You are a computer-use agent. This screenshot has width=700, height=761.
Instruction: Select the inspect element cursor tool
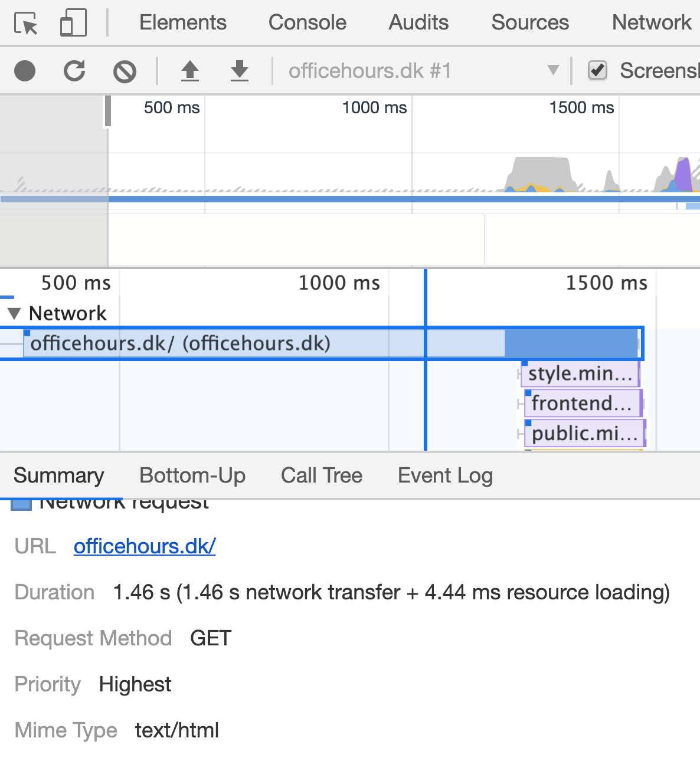point(25,22)
